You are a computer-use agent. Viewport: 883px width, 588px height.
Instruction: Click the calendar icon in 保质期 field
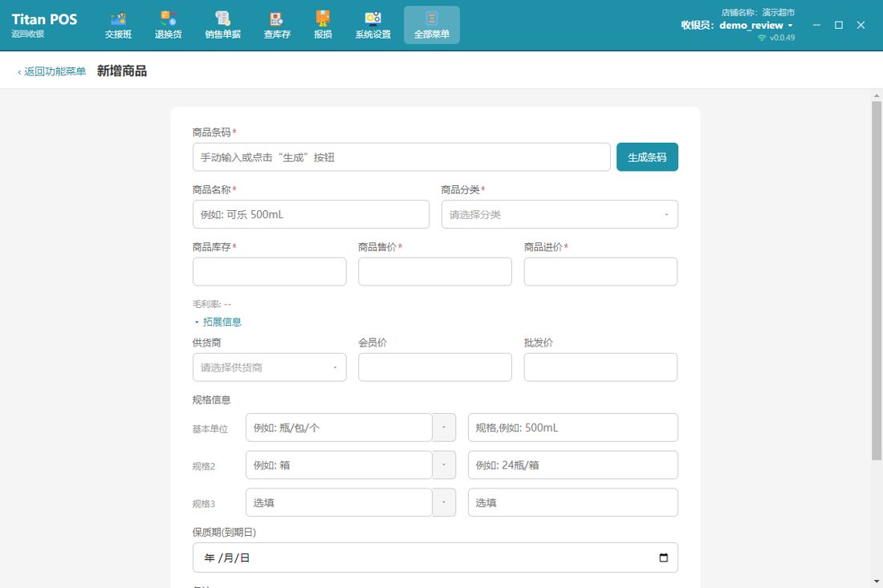coord(663,558)
